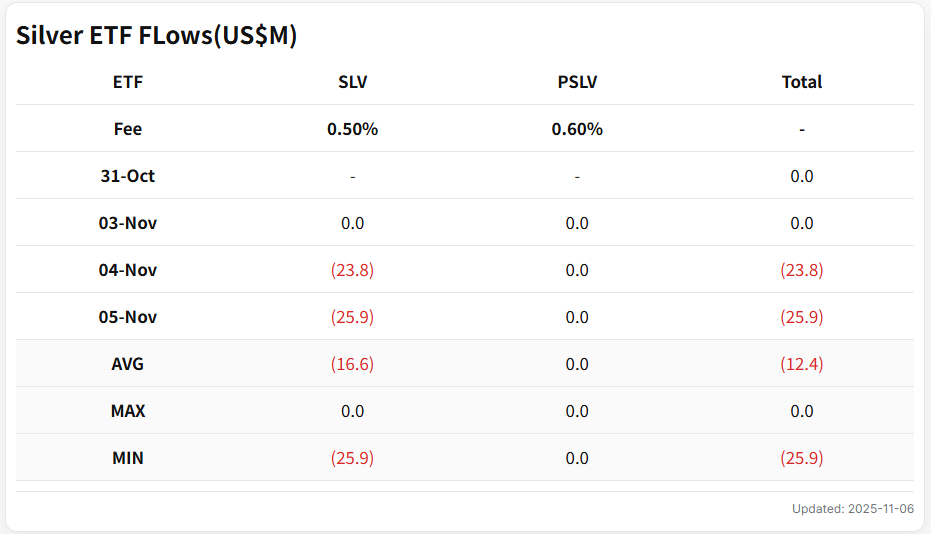Click the PSLV column header

click(x=577, y=82)
